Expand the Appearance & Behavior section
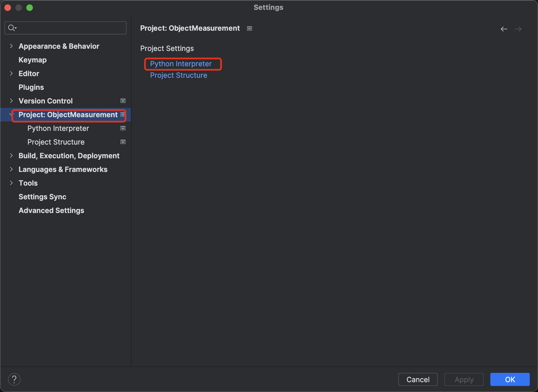The width and height of the screenshot is (538, 392). click(x=11, y=46)
